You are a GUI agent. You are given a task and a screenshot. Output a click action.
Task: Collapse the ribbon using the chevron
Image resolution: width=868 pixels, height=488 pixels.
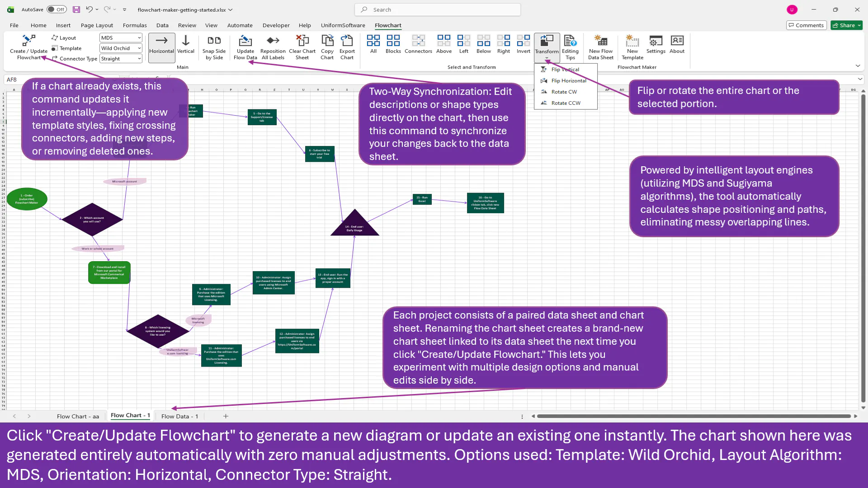coord(858,66)
